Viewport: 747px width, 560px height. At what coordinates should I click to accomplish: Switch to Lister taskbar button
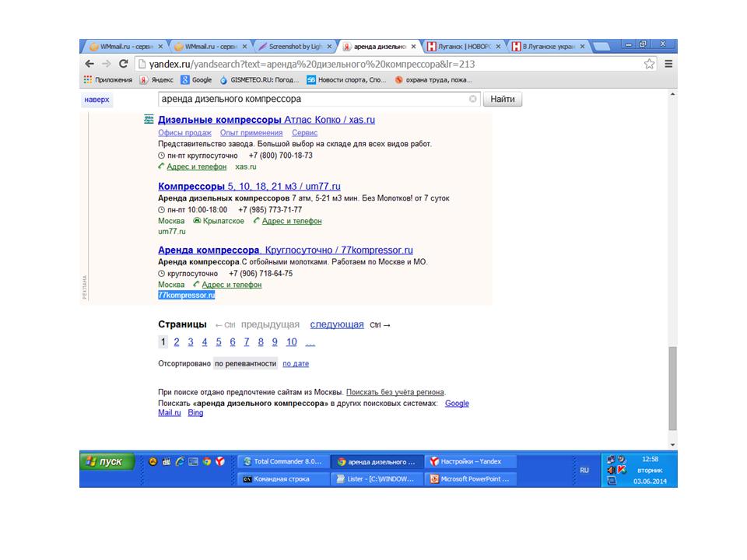[377, 479]
